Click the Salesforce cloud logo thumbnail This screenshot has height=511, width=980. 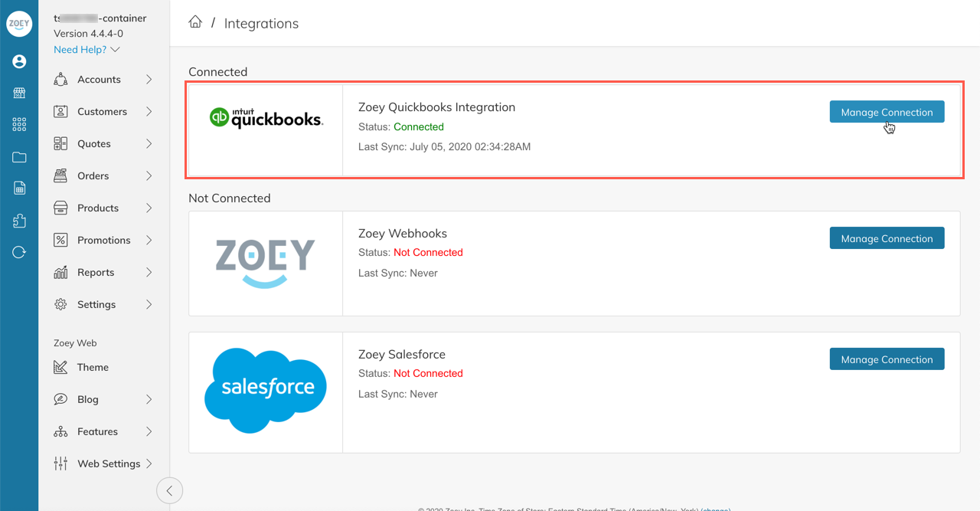pyautogui.click(x=266, y=390)
